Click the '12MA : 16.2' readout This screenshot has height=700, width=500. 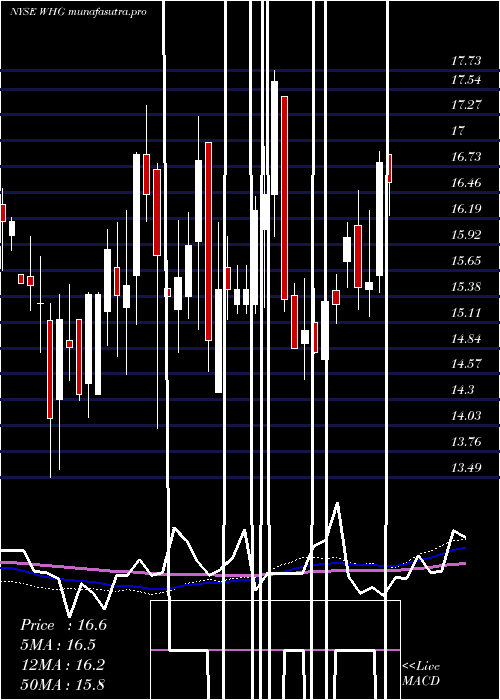click(x=63, y=664)
